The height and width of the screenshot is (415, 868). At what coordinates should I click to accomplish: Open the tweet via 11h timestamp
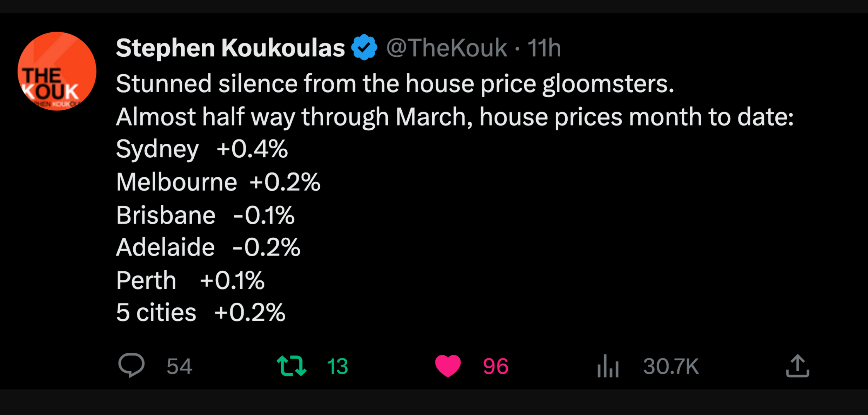[544, 48]
